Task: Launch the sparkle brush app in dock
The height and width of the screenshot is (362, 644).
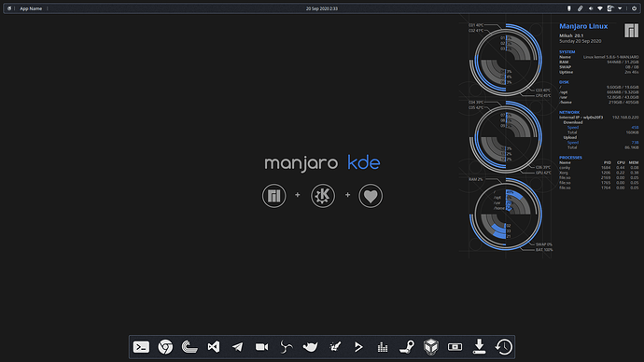Action: (x=335, y=347)
